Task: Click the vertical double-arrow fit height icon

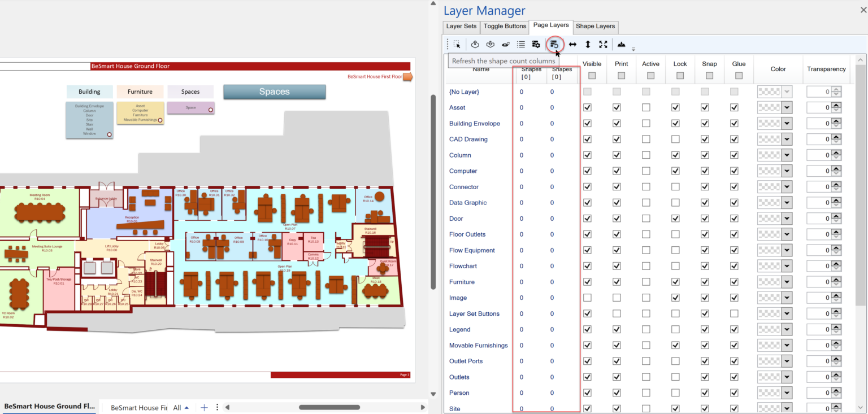Action: (588, 44)
